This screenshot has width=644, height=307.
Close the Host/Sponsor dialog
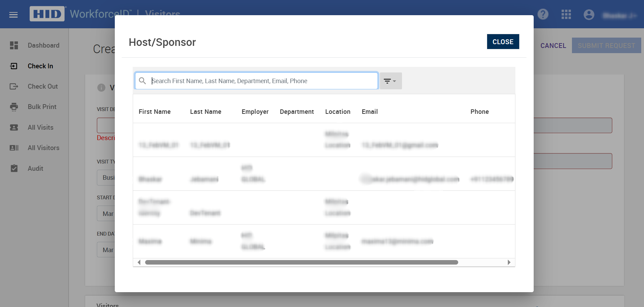pyautogui.click(x=503, y=42)
